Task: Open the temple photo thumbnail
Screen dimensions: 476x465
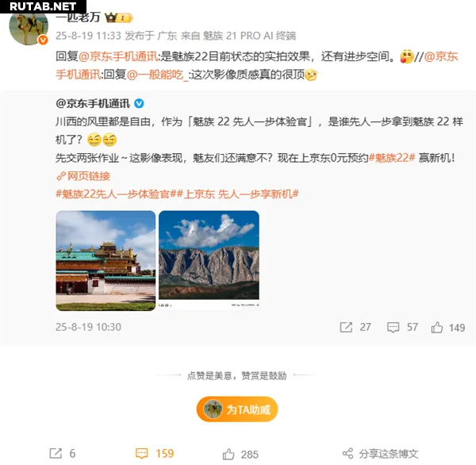Action: point(106,260)
